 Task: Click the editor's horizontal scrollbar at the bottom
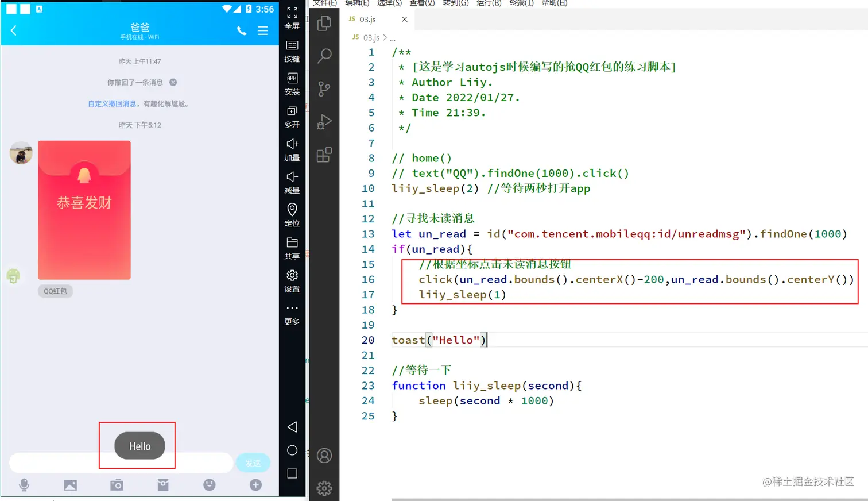coord(630,499)
